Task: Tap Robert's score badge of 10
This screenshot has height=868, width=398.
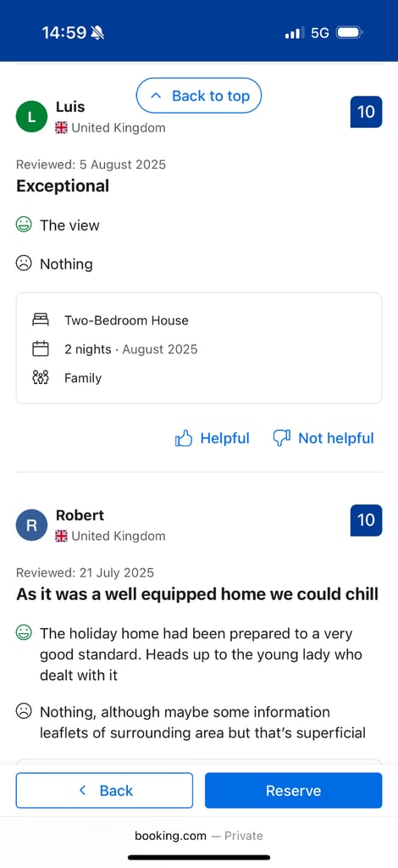Action: tap(366, 520)
